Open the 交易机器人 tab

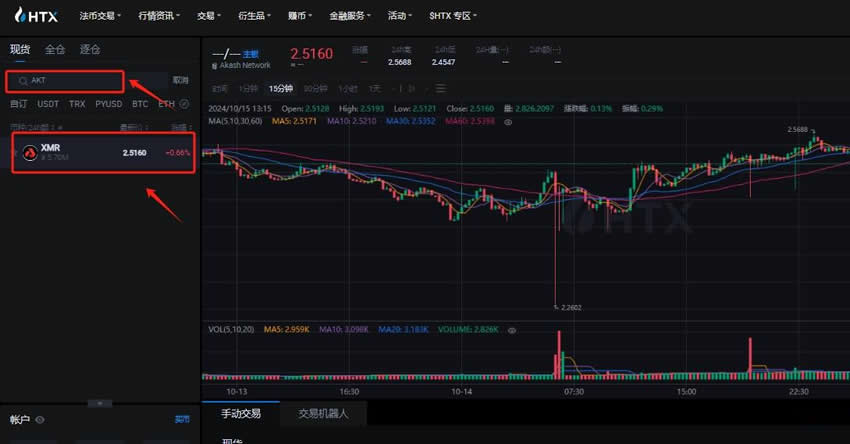coord(323,414)
